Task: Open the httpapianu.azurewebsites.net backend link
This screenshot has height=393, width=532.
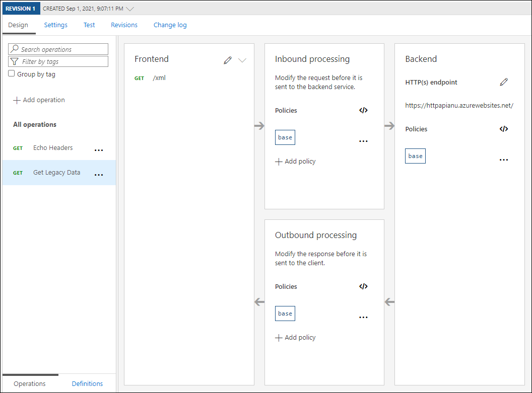Action: click(459, 106)
